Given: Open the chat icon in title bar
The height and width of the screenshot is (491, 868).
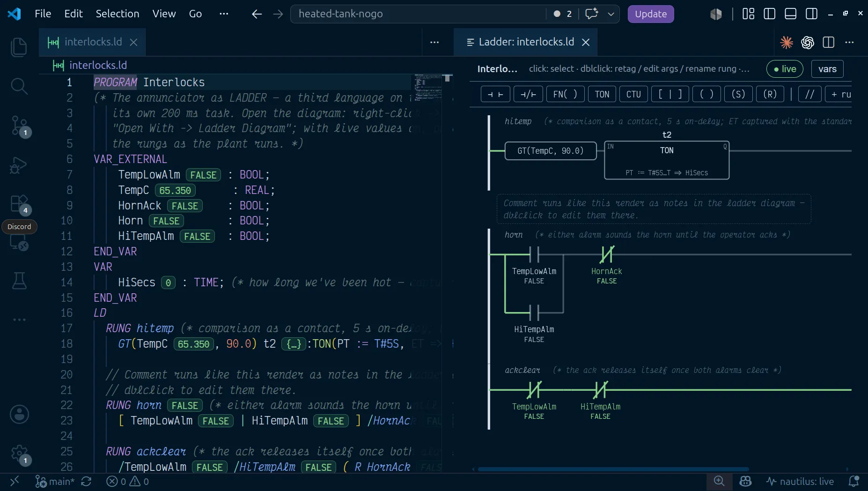Looking at the screenshot, I should (x=591, y=14).
